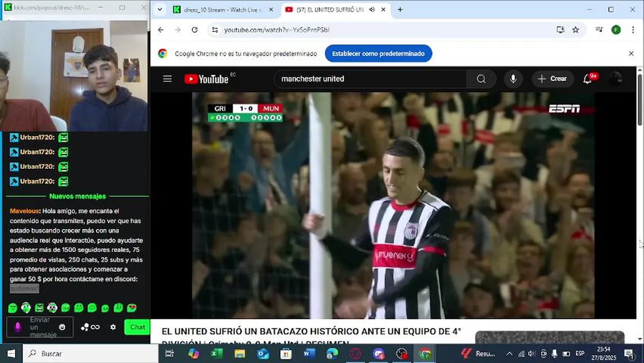Open a new Chrome tab

tap(400, 10)
